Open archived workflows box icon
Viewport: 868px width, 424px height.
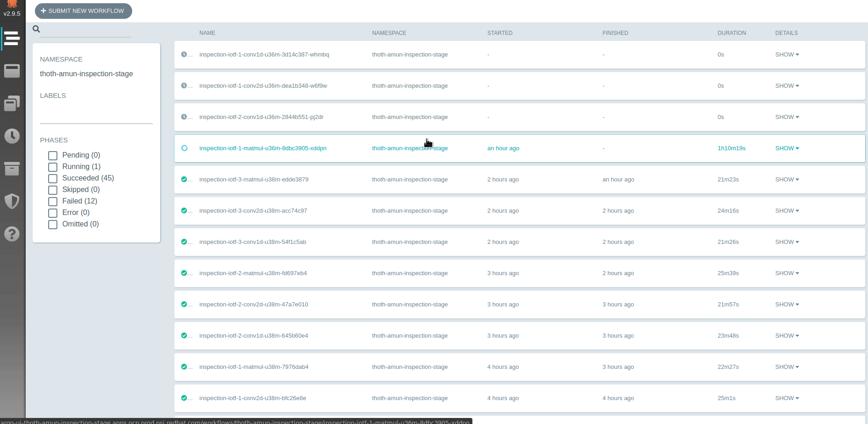12,169
